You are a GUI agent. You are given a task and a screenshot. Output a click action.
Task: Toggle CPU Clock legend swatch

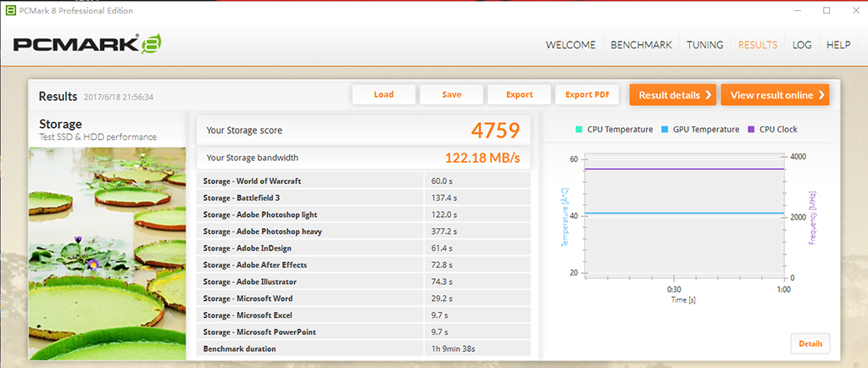coord(751,130)
